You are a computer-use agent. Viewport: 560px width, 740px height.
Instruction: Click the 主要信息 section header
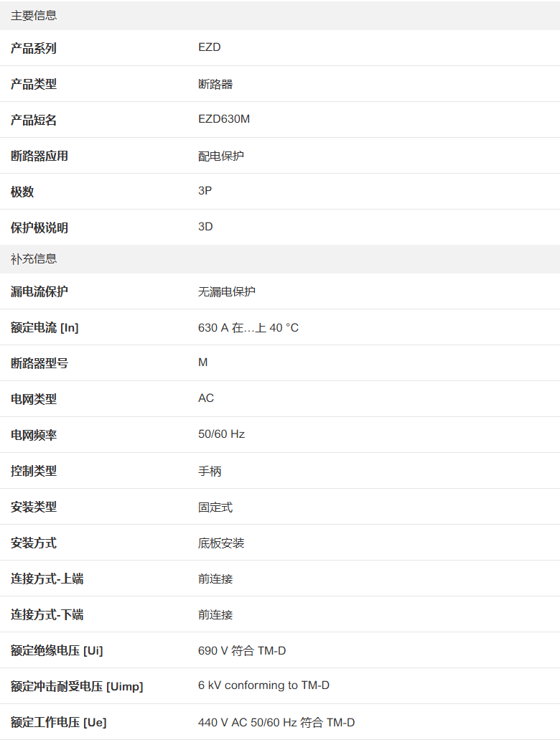tap(34, 15)
